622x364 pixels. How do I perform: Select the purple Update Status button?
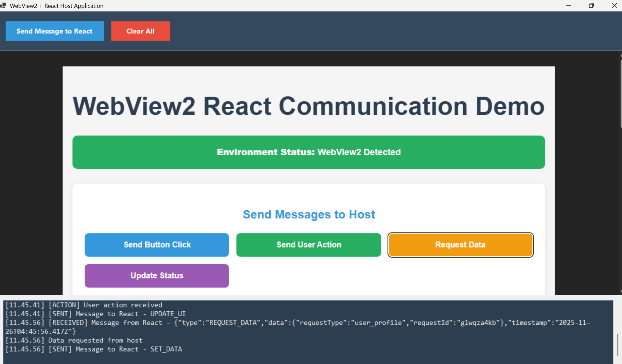[157, 276]
